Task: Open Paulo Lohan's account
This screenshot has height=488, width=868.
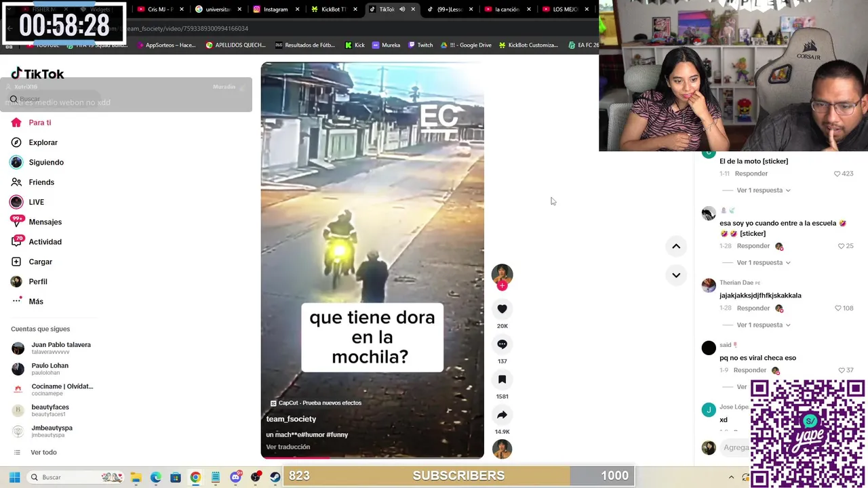Action: (41, 369)
